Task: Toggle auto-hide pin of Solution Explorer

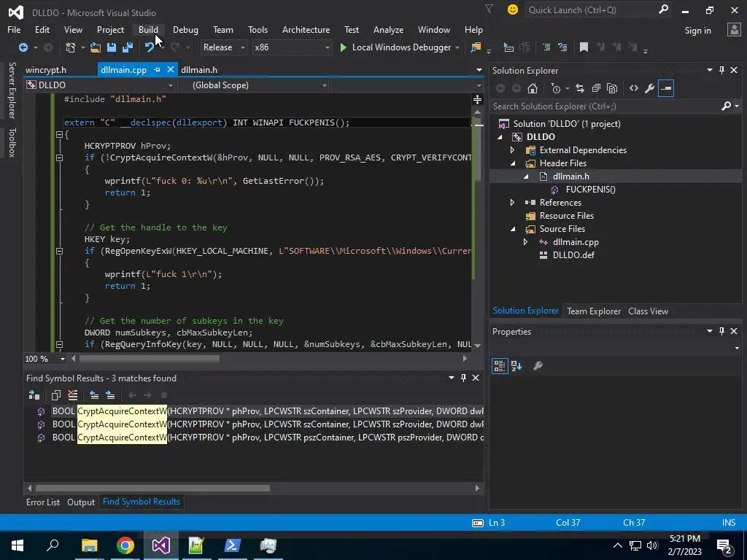Action: [721, 71]
